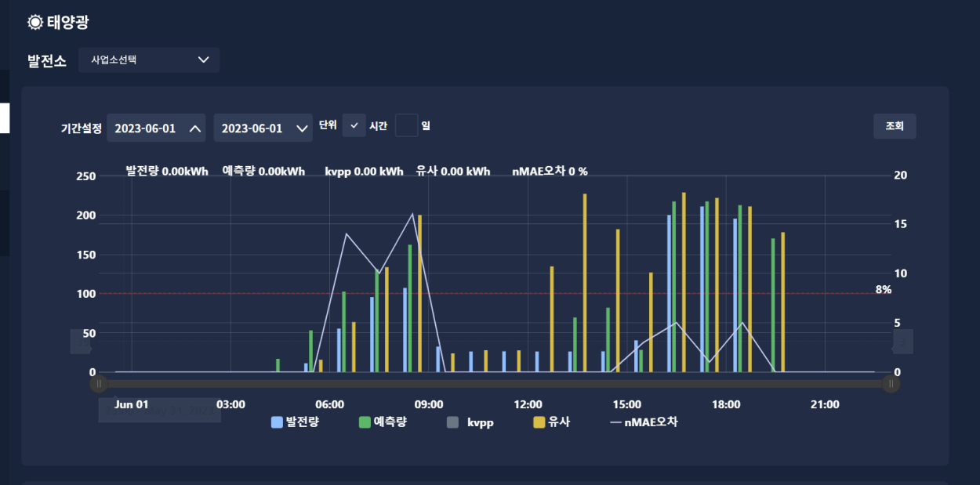Toggle the green 예측량 legend icon
This screenshot has width=980, height=485.
365,422
